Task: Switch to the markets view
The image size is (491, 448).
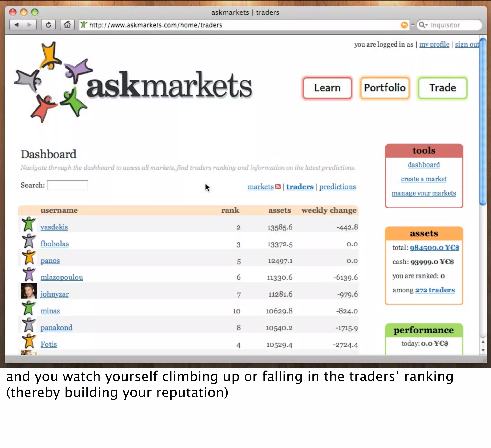Action: point(261,187)
